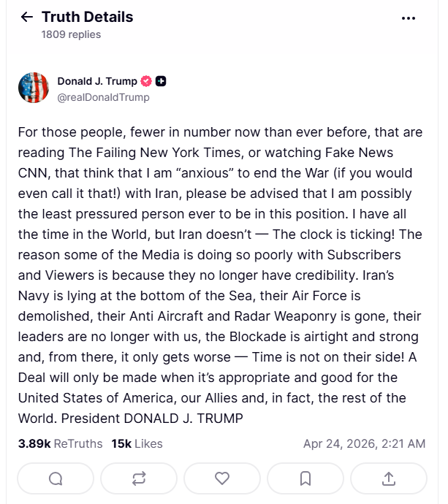Click the black plus badge beside the name
This screenshot has width=448, height=504.
[161, 81]
